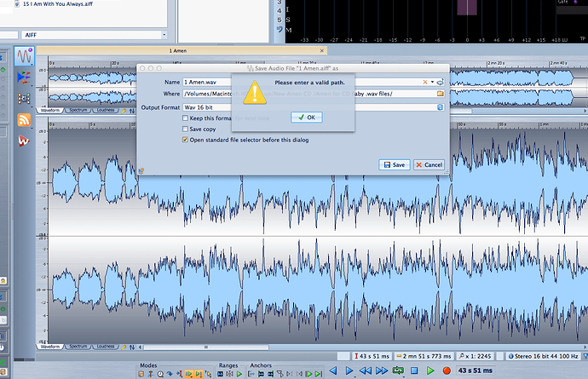Open the Audio File workspace icon
Image resolution: width=588 pixels, height=379 pixels.
tap(25, 56)
